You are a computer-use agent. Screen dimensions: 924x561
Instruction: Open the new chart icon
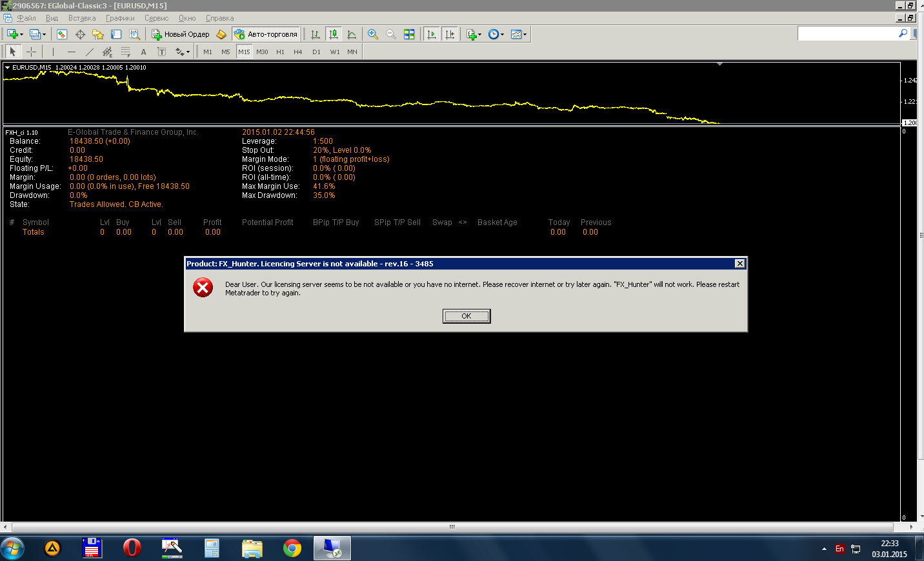(12, 34)
